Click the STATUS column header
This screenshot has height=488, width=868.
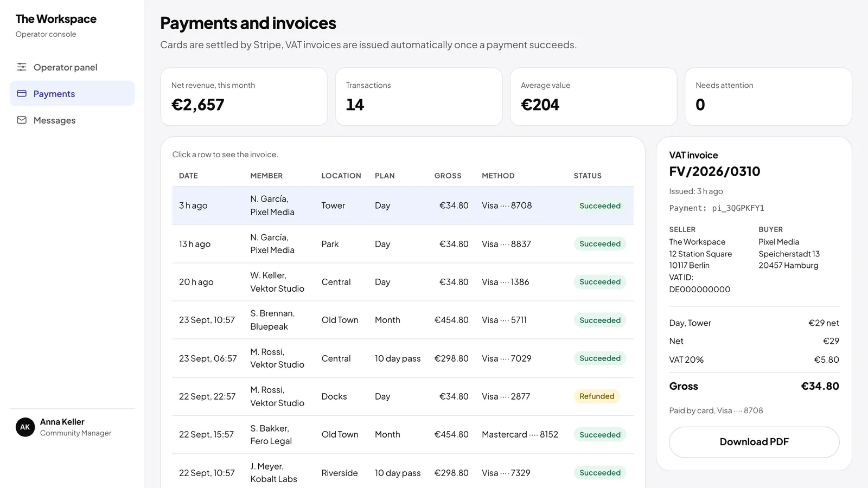point(588,176)
